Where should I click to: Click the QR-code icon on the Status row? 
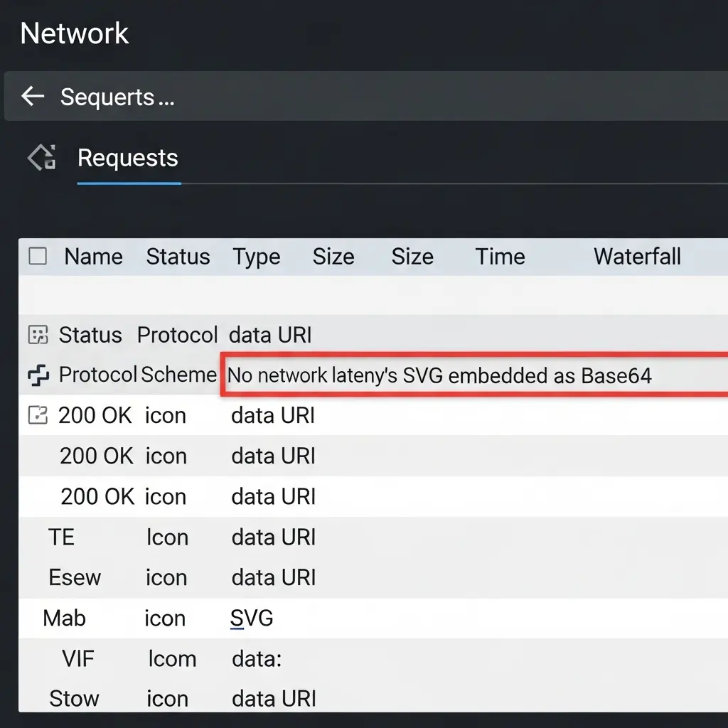tap(38, 335)
